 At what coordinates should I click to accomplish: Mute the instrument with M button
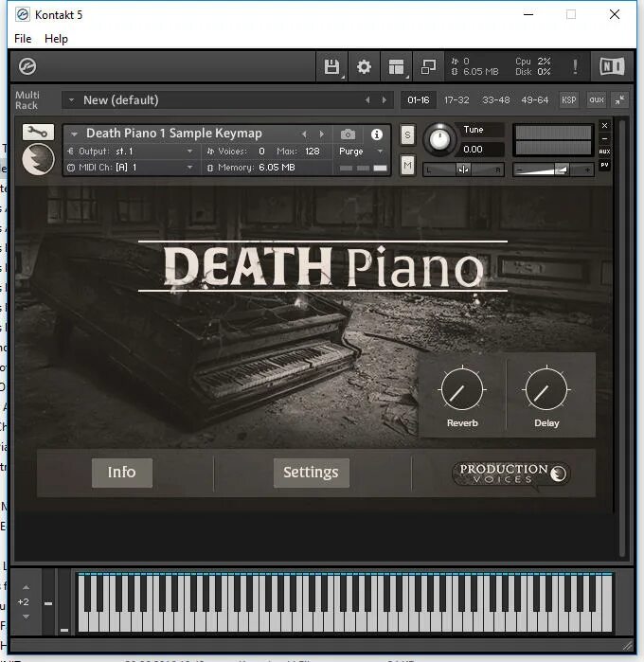407,165
